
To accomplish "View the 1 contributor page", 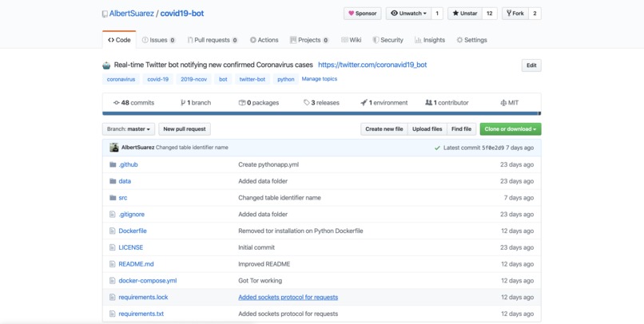I will [447, 102].
